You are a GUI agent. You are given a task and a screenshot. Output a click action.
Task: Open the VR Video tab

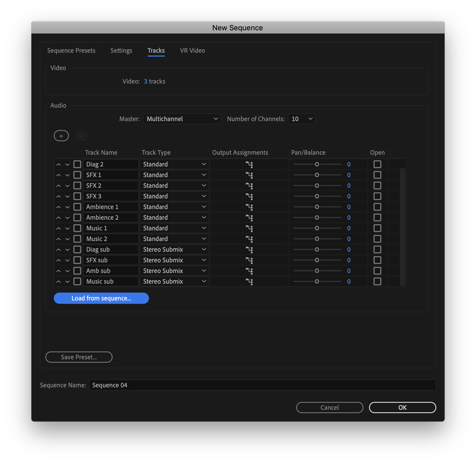(x=192, y=50)
